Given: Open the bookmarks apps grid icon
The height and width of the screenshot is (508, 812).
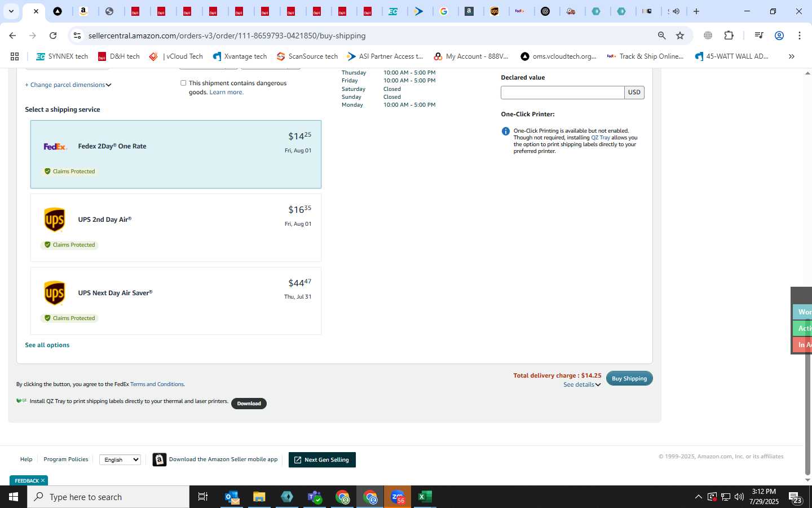Looking at the screenshot, I should click(15, 56).
